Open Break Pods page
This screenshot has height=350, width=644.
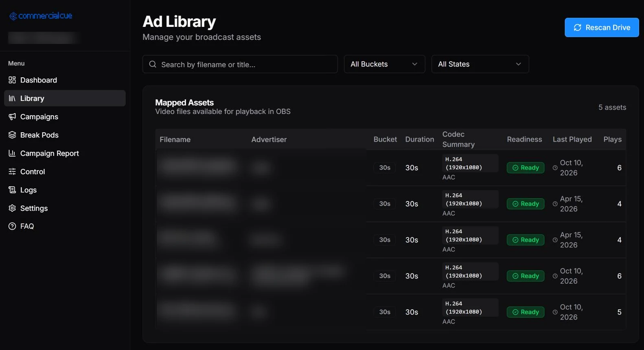(65, 135)
